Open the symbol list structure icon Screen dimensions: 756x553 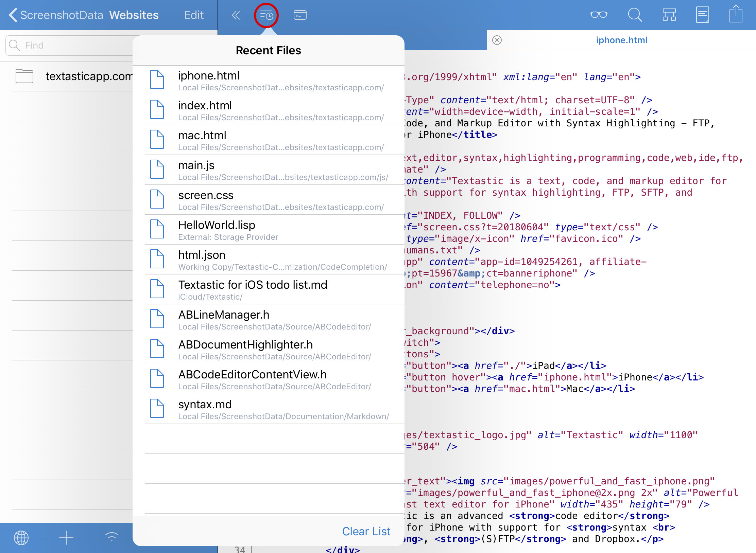[669, 15]
